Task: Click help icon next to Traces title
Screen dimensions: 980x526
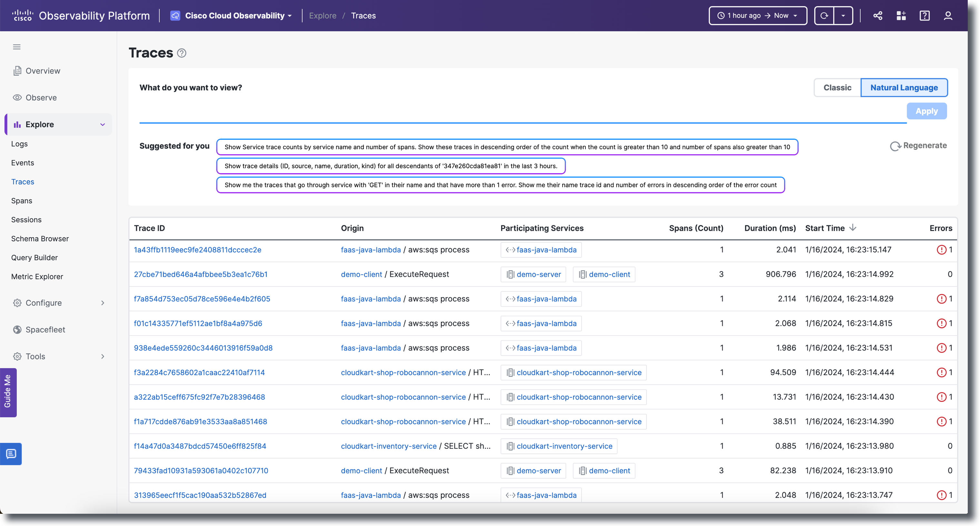Action: coord(182,53)
